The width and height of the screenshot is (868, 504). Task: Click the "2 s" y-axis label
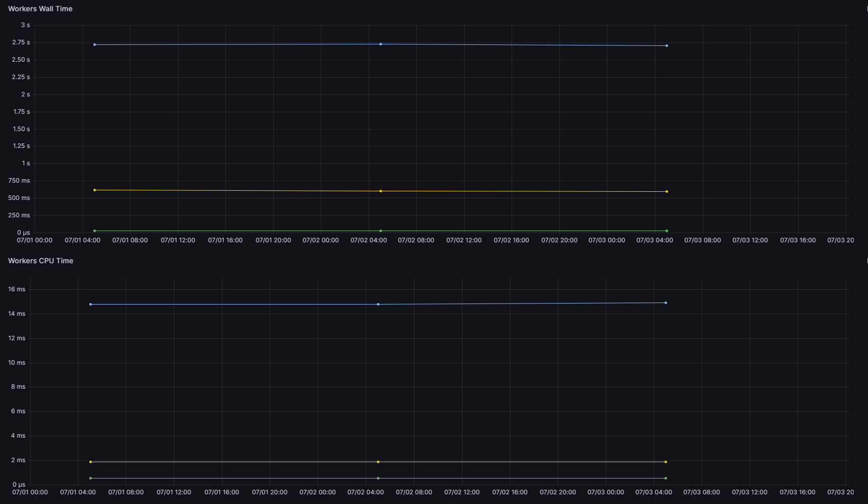(25, 94)
